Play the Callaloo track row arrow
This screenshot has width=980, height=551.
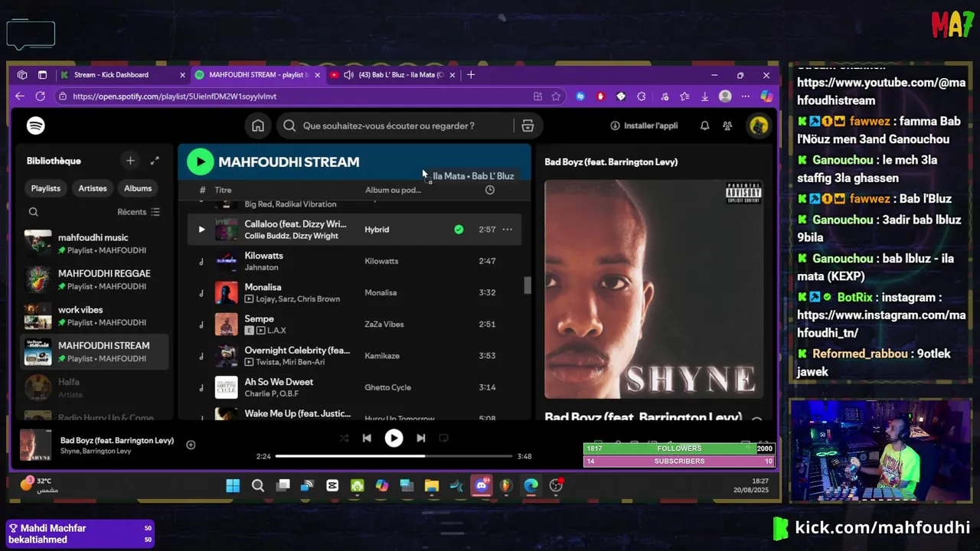(x=201, y=230)
